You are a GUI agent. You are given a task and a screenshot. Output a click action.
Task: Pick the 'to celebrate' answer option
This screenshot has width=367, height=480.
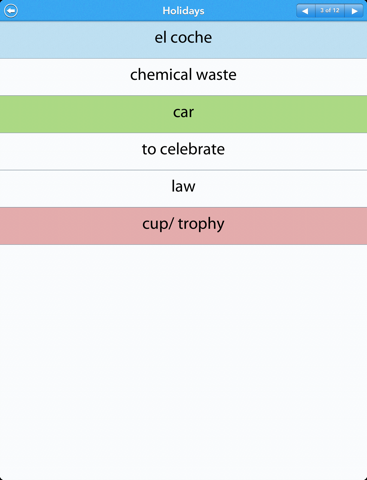point(183,151)
